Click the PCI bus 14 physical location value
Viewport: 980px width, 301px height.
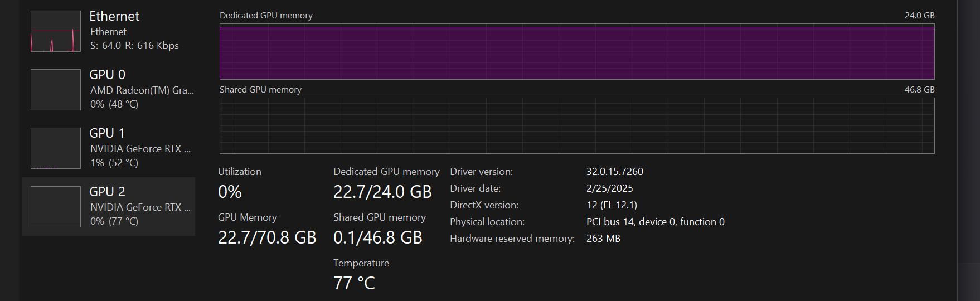[656, 222]
